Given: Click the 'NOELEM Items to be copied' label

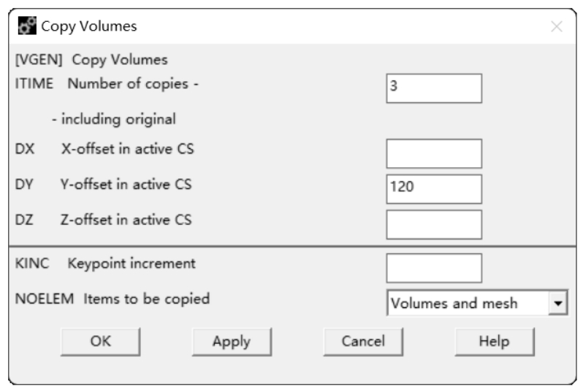Looking at the screenshot, I should coord(113,299).
